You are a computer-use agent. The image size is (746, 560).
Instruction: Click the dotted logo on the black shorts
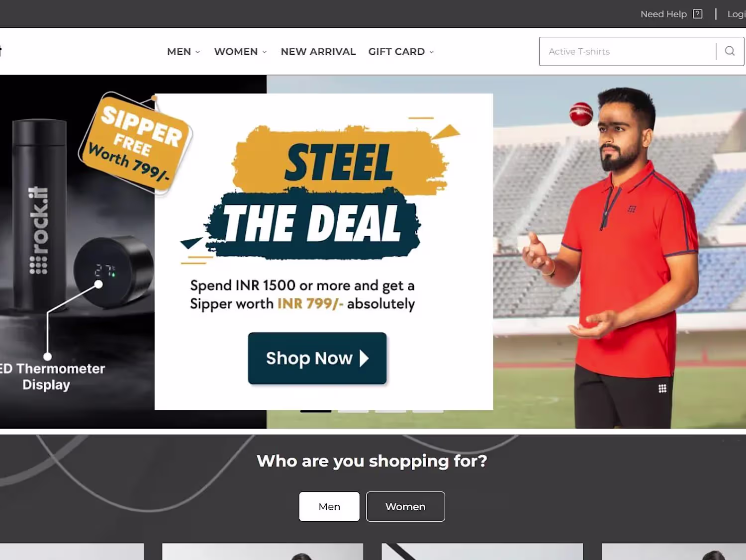point(662,388)
